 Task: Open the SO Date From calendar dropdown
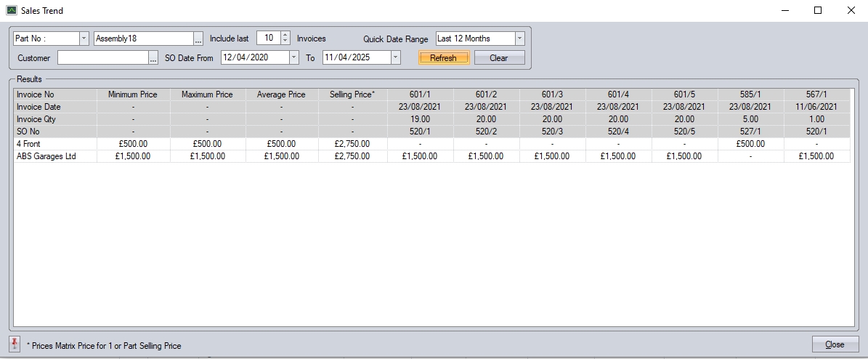click(x=293, y=58)
